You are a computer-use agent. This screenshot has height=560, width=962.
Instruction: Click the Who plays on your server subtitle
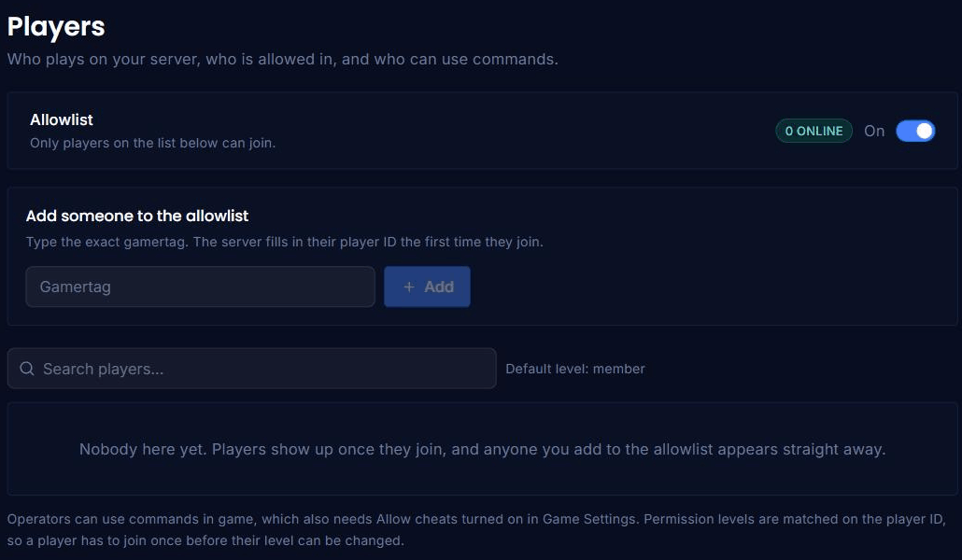coord(282,59)
